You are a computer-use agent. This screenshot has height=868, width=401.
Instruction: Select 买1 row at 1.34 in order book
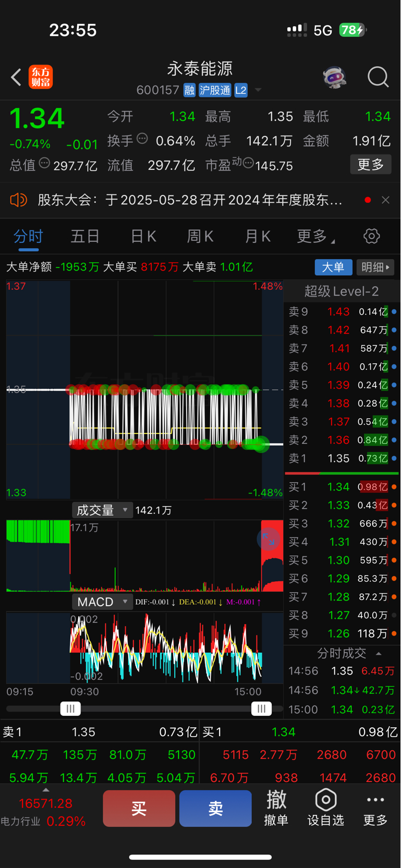[x=342, y=487]
